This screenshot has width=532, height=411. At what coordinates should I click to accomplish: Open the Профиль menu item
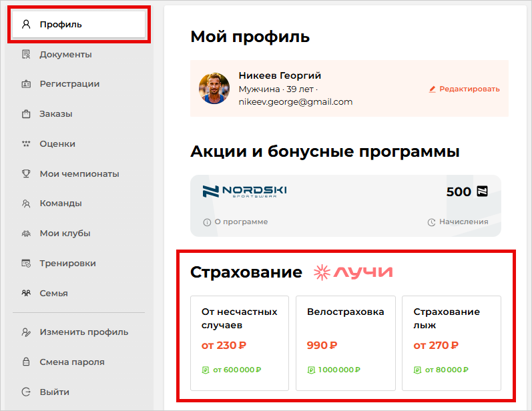pos(79,25)
